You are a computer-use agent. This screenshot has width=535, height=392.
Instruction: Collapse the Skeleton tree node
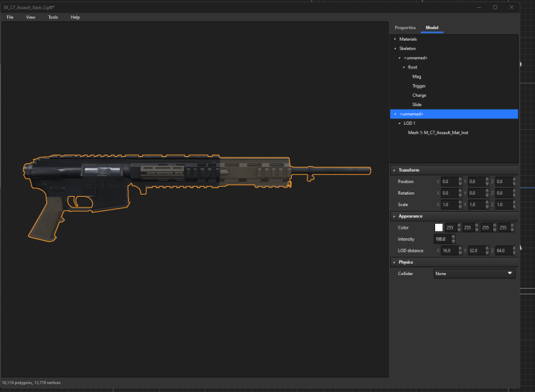point(395,48)
